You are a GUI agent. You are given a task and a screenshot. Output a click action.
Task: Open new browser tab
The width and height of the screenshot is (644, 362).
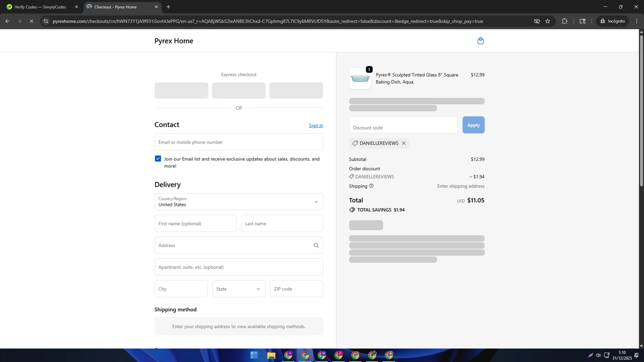click(168, 7)
